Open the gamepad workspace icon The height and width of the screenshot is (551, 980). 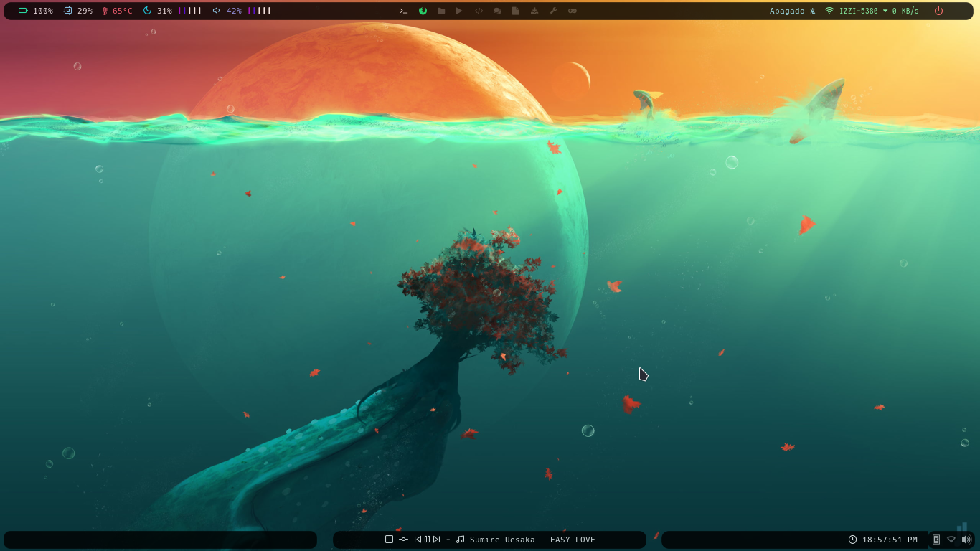pos(573,11)
